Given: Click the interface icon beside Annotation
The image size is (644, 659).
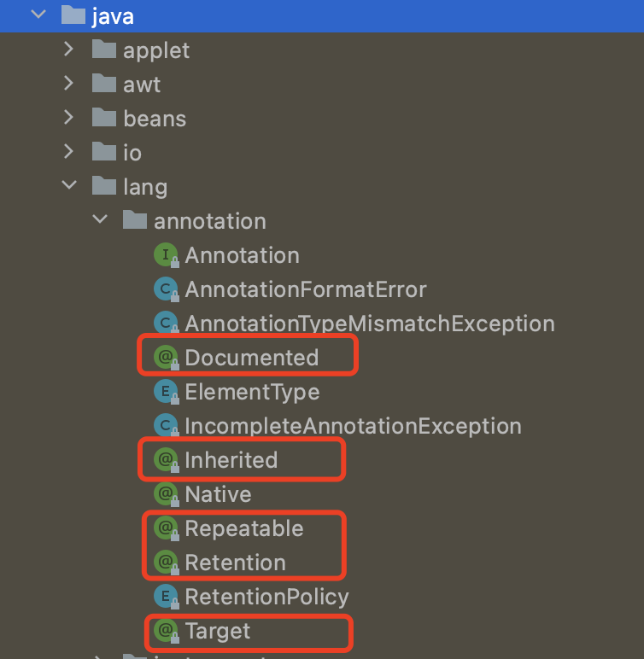Looking at the screenshot, I should 167,255.
